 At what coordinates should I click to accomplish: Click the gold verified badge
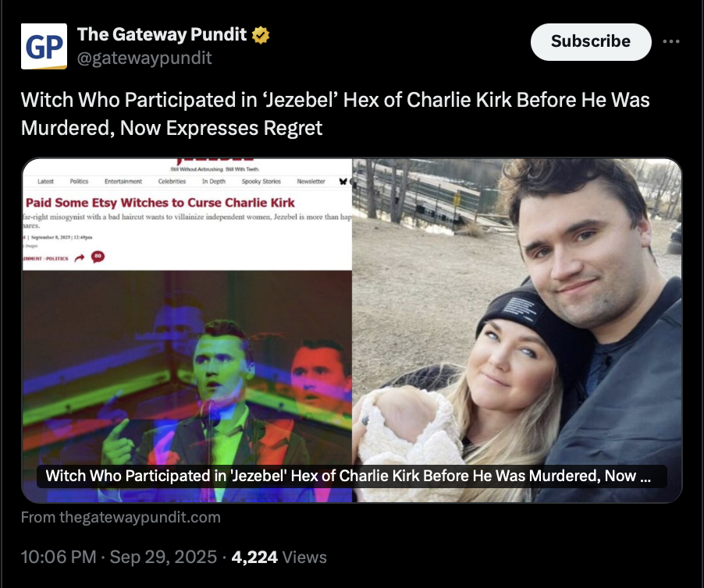(x=262, y=35)
